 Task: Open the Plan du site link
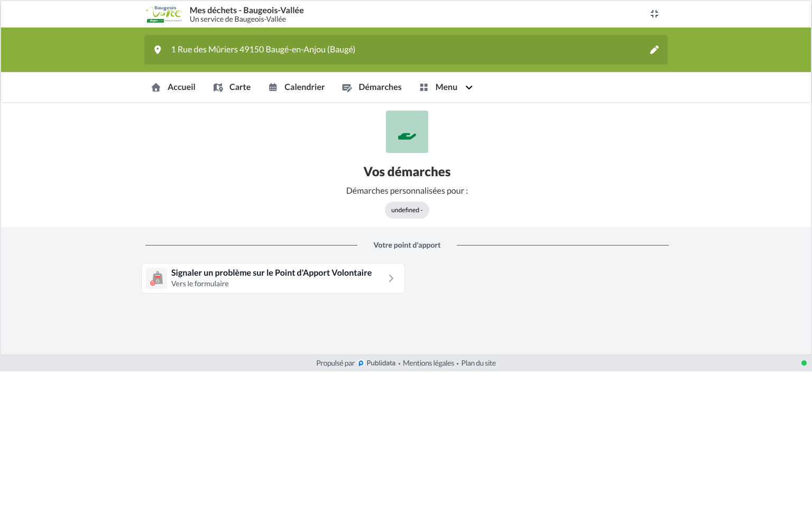tap(478, 363)
